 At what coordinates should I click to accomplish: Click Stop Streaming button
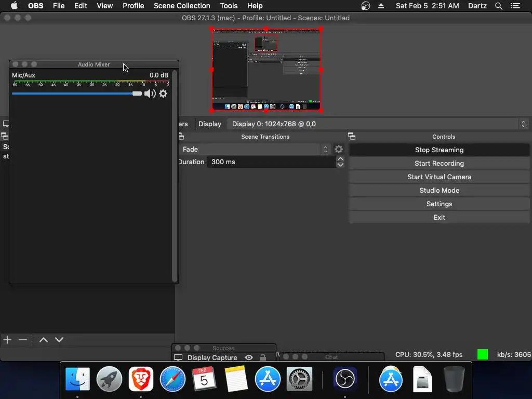439,150
